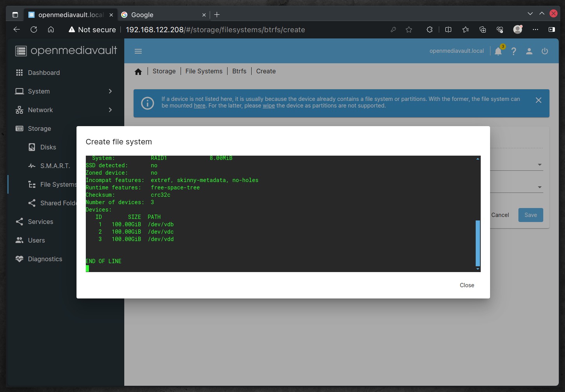Click the openmediavault logo
Image resolution: width=565 pixels, height=392 pixels.
point(66,51)
